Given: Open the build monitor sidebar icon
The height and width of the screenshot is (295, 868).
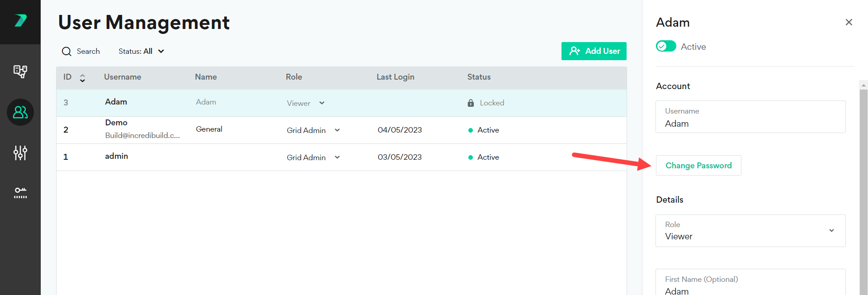Looking at the screenshot, I should coord(20,71).
